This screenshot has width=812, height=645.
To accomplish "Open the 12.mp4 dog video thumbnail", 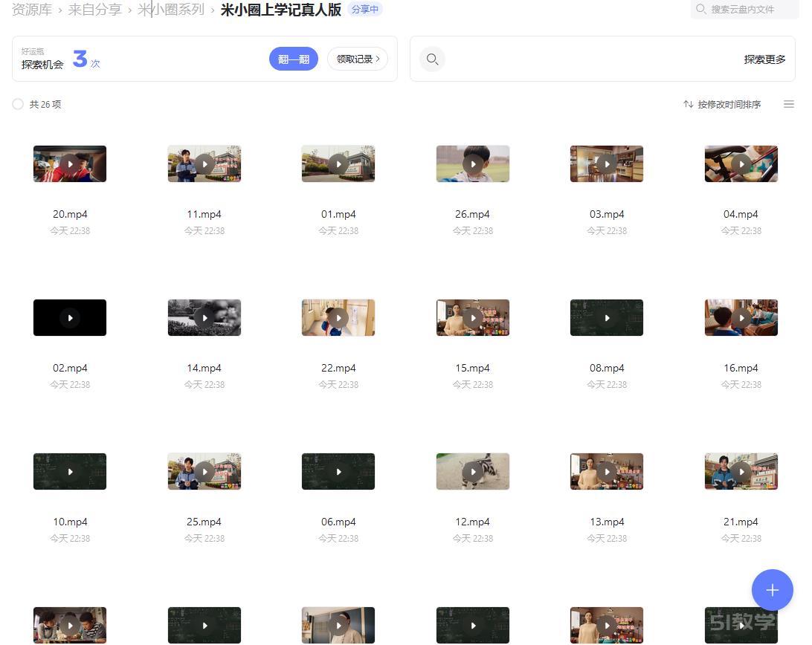I will [x=473, y=471].
